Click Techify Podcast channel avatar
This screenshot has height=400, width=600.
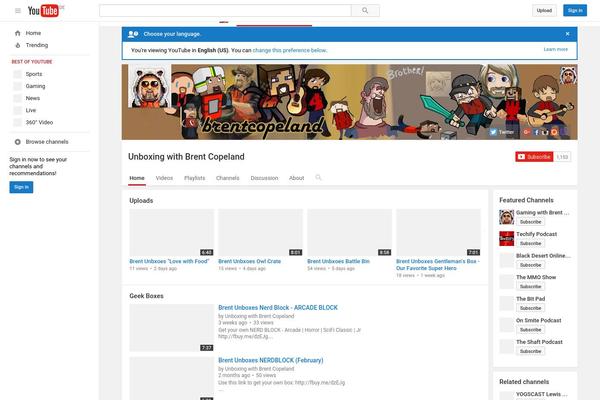[x=507, y=238]
